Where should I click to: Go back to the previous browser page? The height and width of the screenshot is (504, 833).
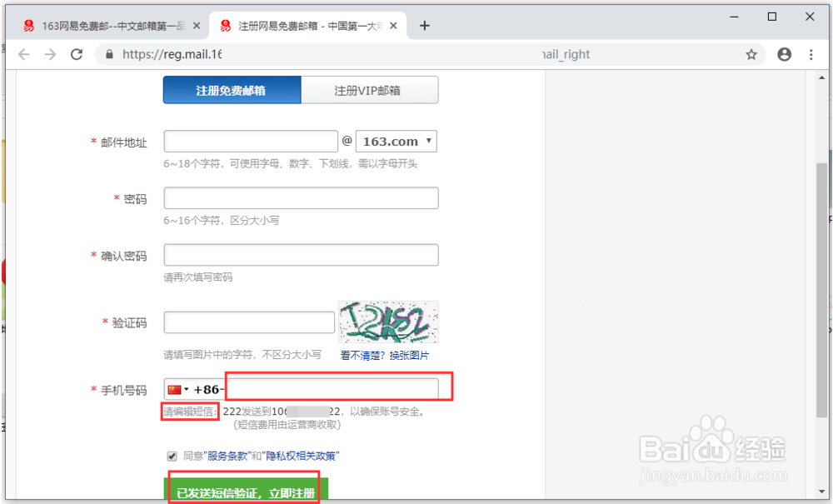coord(24,54)
